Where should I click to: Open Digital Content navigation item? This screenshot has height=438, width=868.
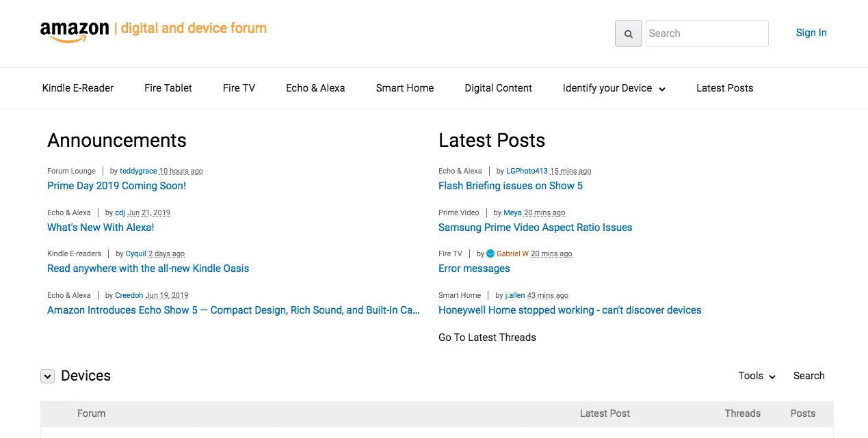point(499,88)
